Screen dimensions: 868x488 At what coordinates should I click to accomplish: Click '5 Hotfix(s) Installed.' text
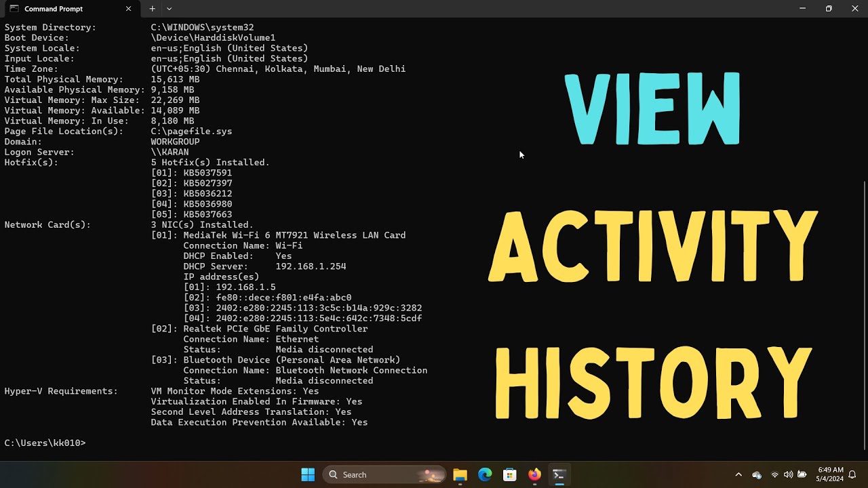[x=210, y=163]
